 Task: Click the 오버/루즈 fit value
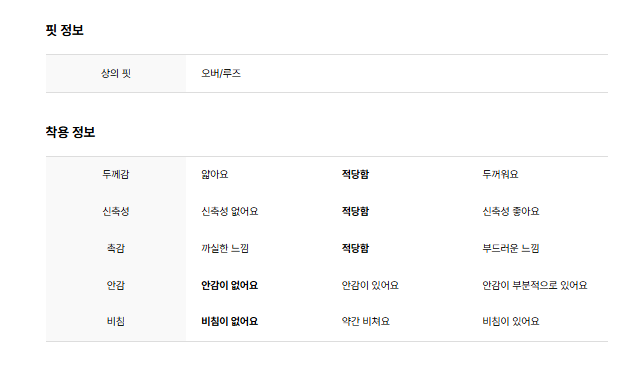tap(221, 73)
